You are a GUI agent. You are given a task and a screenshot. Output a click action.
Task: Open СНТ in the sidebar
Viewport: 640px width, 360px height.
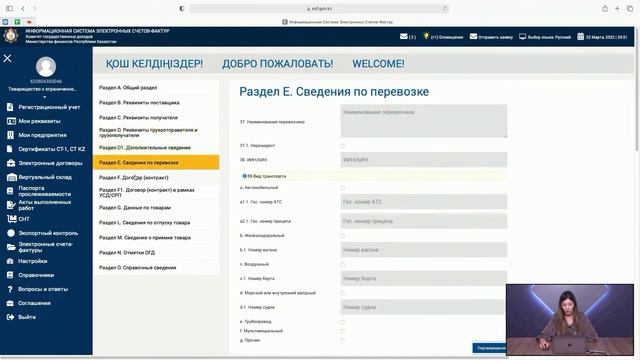24,219
